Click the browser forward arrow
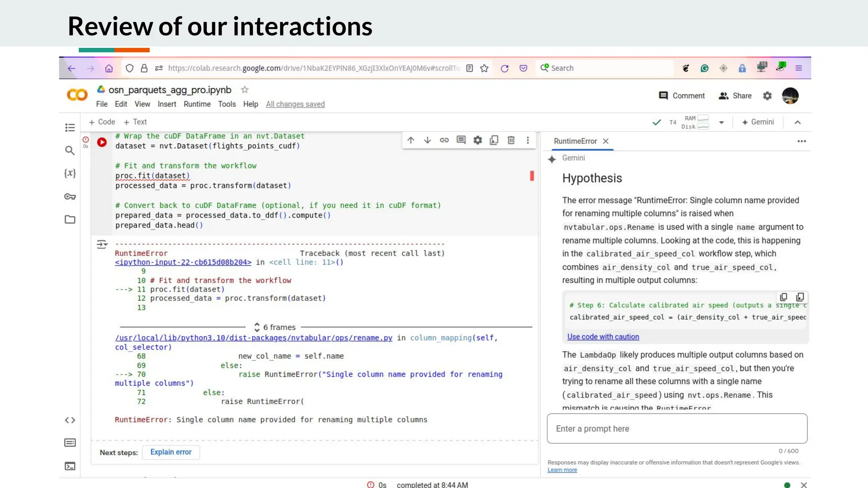The height and width of the screenshot is (488, 868). [90, 68]
